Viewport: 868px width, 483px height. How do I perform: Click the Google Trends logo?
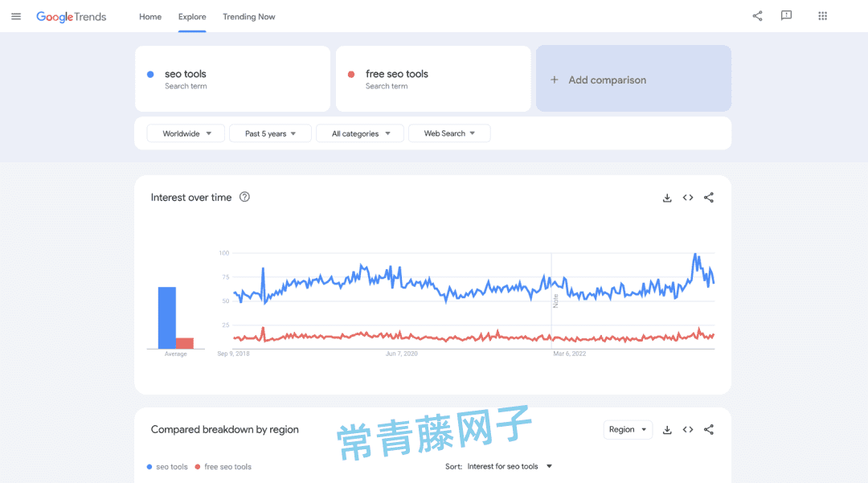point(72,17)
